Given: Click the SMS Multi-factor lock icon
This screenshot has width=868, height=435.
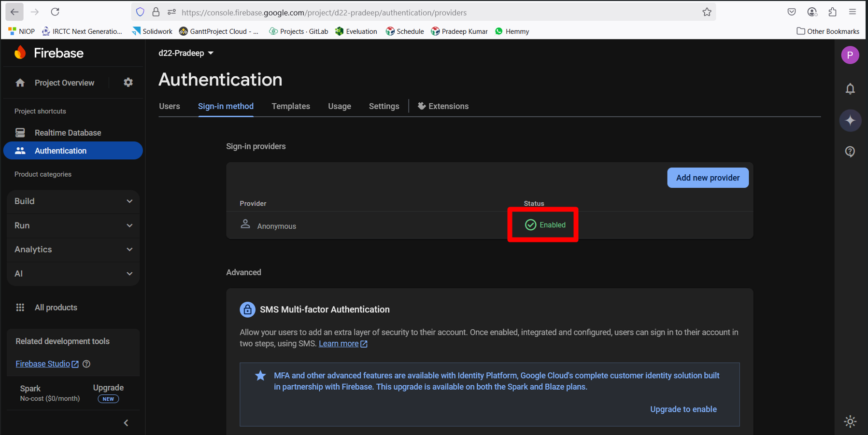Looking at the screenshot, I should coord(247,309).
